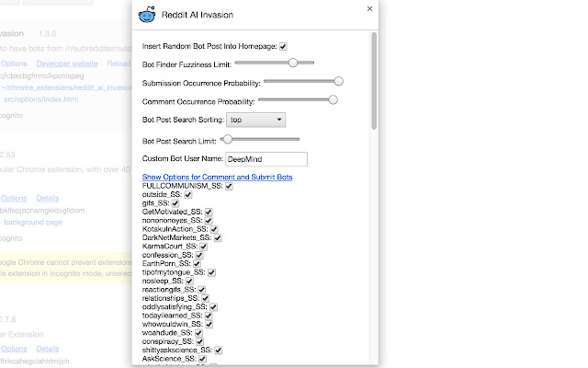
Task: Toggle the whowouldwin_SS checkbox
Action: coord(209,324)
